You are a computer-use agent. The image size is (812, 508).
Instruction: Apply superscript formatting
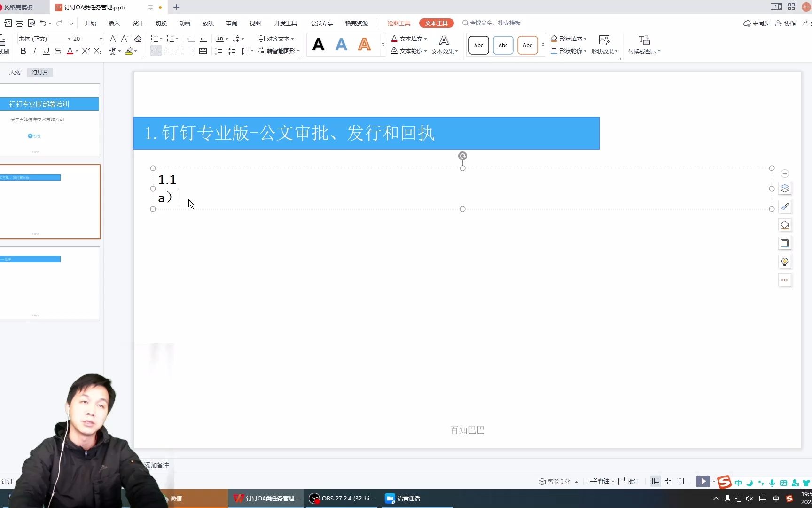click(86, 51)
